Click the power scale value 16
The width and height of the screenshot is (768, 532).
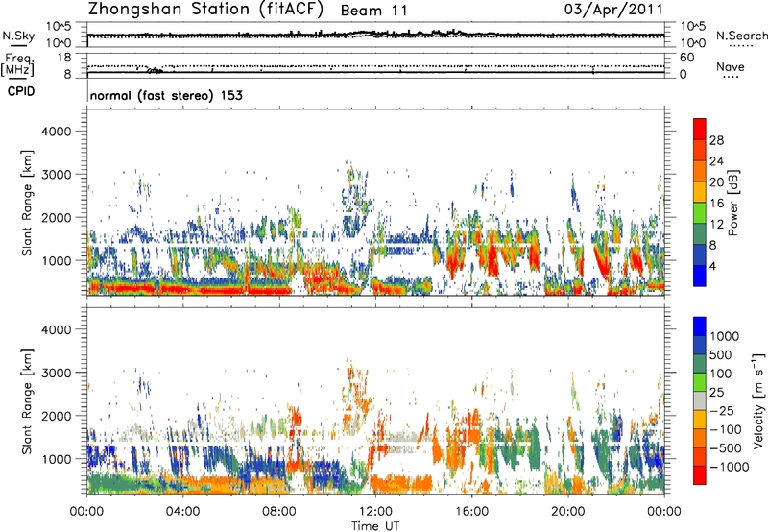716,204
